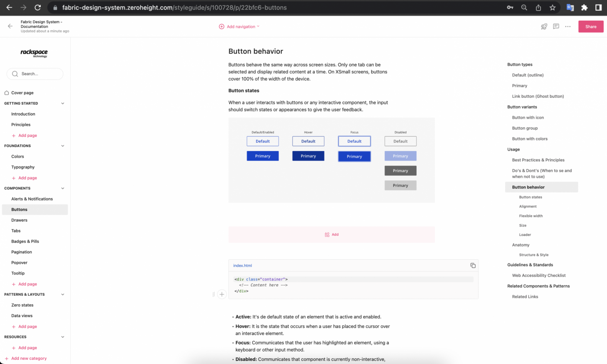Click Add new category link
607x364 pixels.
pyautogui.click(x=29, y=358)
